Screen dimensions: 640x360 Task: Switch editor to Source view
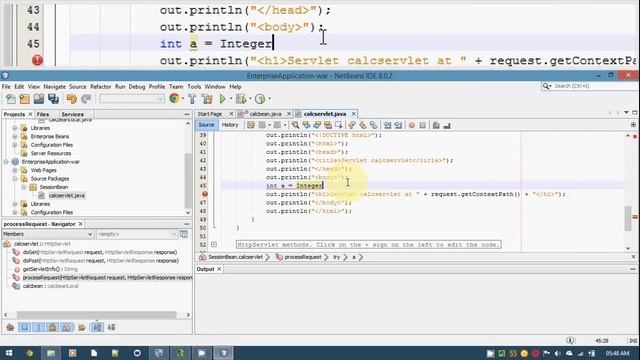[x=206, y=125]
